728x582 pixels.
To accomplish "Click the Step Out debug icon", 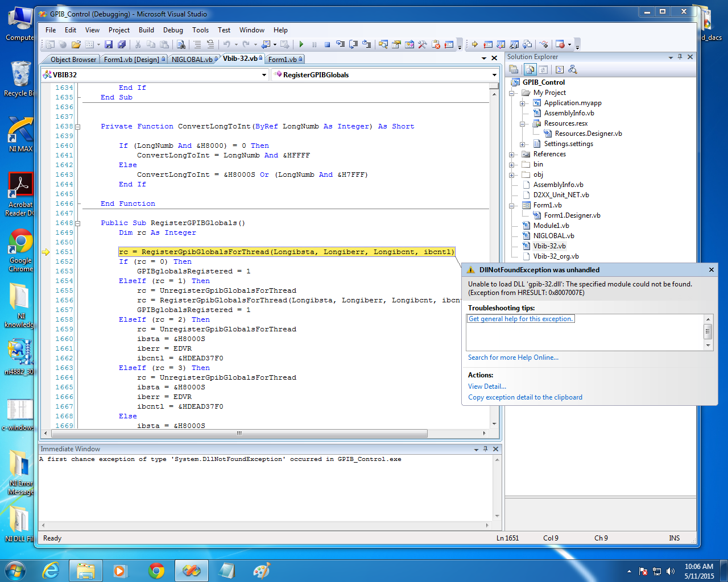I will pyautogui.click(x=367, y=44).
